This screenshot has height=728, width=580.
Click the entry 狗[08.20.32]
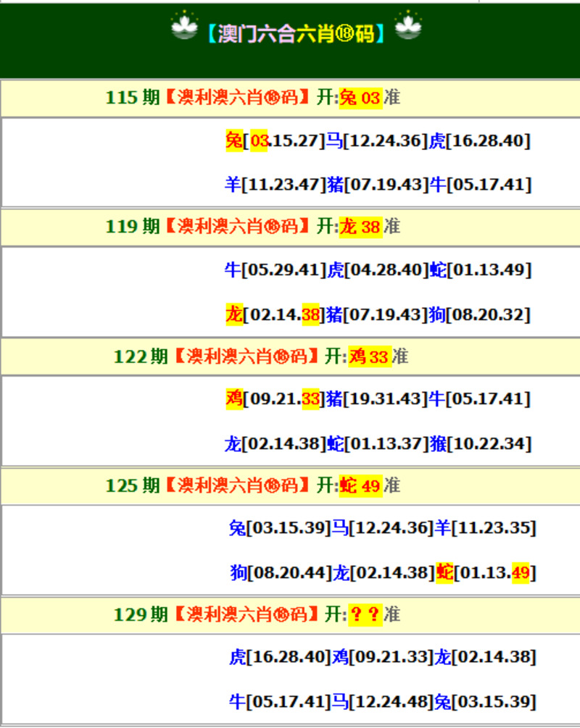[x=479, y=315]
